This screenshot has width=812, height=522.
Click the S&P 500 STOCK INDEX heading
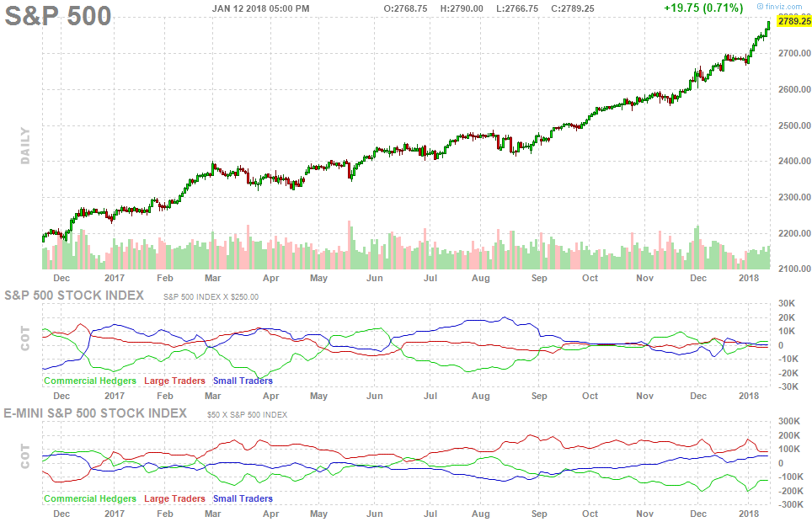[74, 296]
